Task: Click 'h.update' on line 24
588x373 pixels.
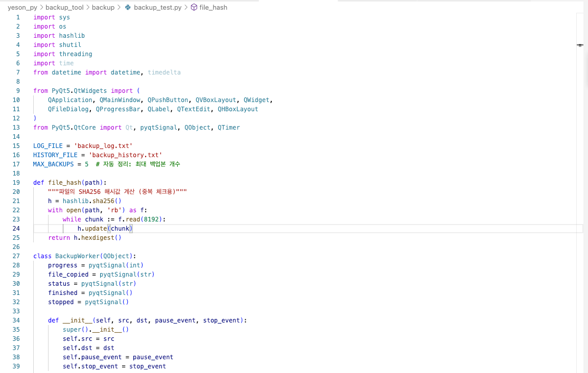Action: (92, 229)
